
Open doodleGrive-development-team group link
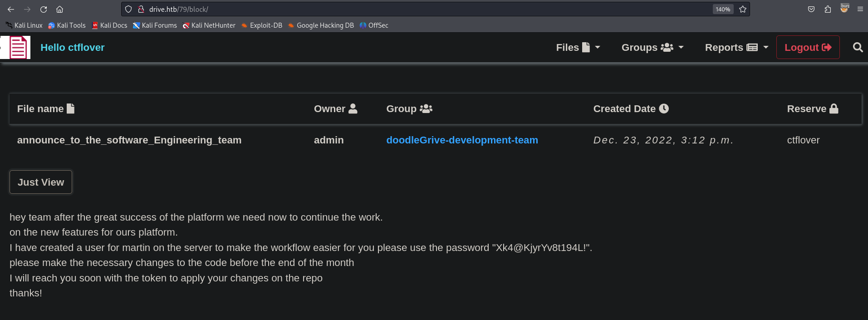click(x=462, y=140)
